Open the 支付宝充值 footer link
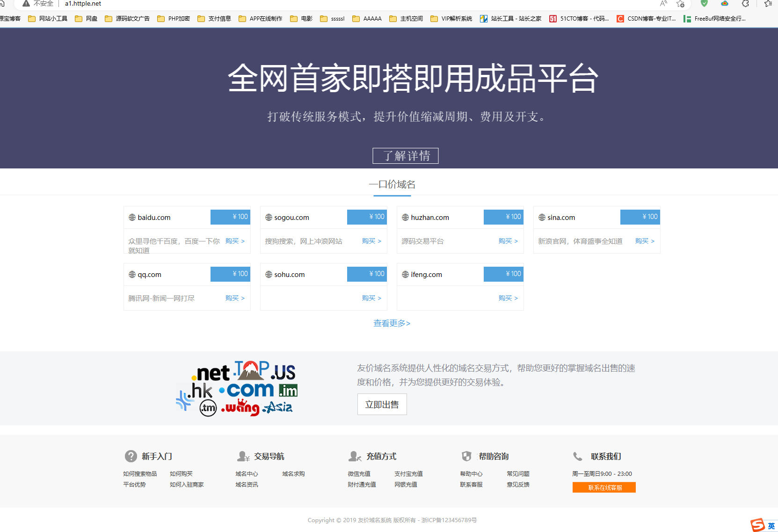Screen dimensions: 778x532 click(408, 474)
